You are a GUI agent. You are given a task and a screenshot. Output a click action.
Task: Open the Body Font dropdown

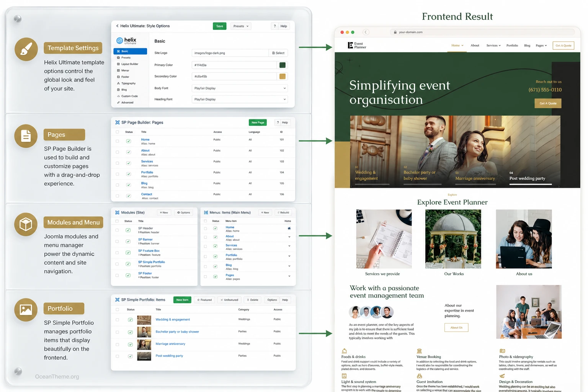(239, 88)
